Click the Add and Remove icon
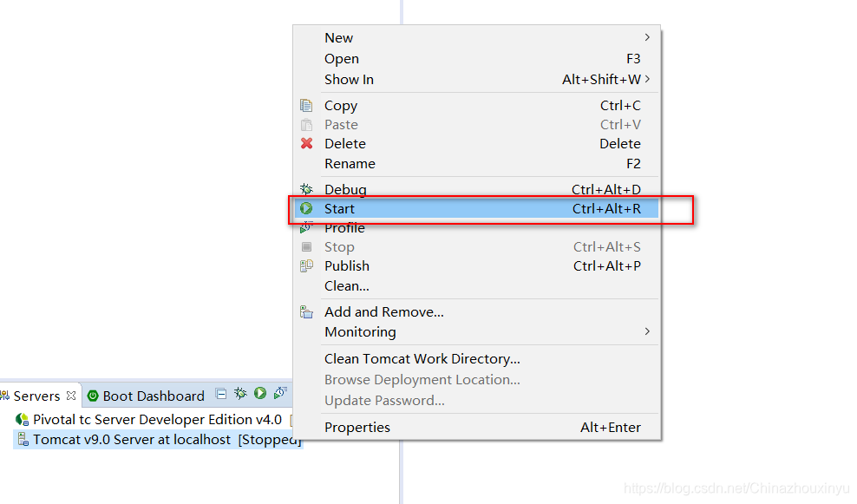 [x=306, y=311]
